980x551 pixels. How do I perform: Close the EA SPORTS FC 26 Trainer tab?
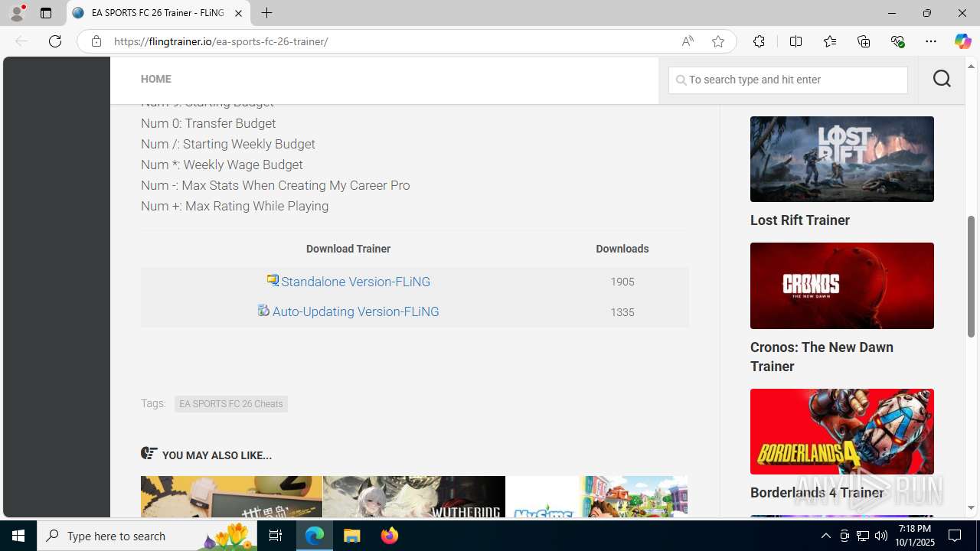click(238, 13)
